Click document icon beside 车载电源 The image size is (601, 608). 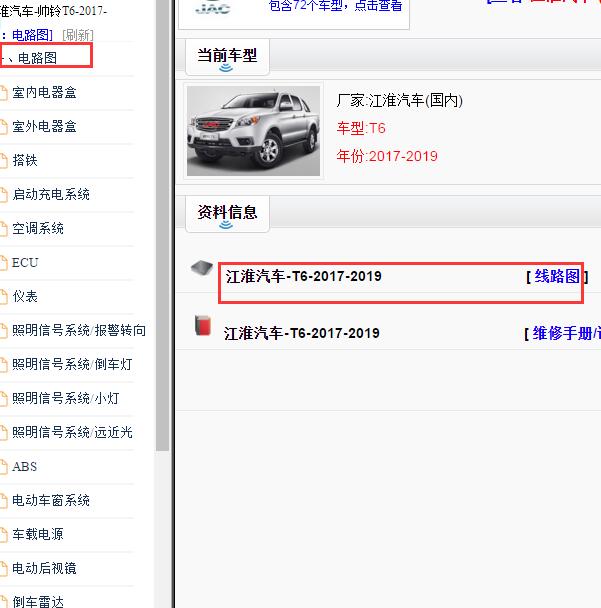pyautogui.click(x=3, y=535)
